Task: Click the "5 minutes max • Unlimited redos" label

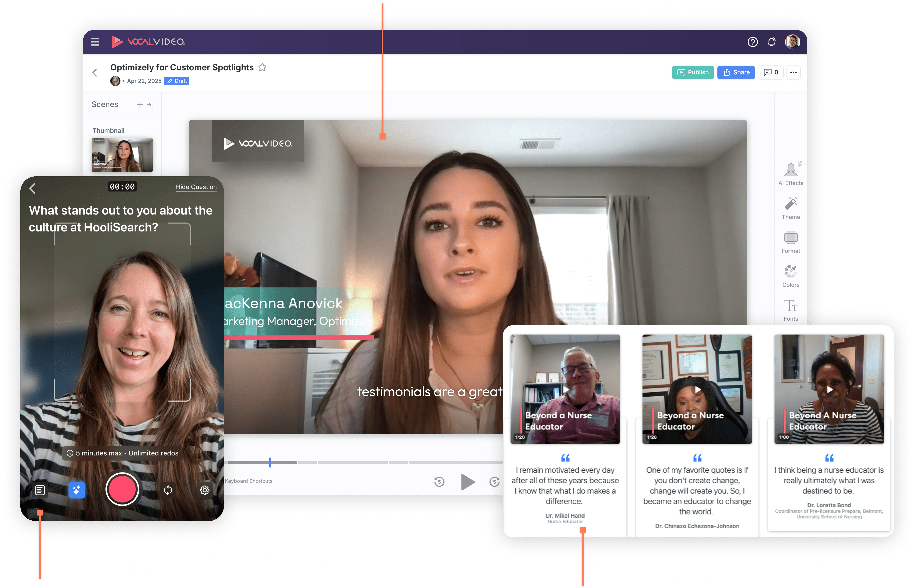Action: coord(122,453)
